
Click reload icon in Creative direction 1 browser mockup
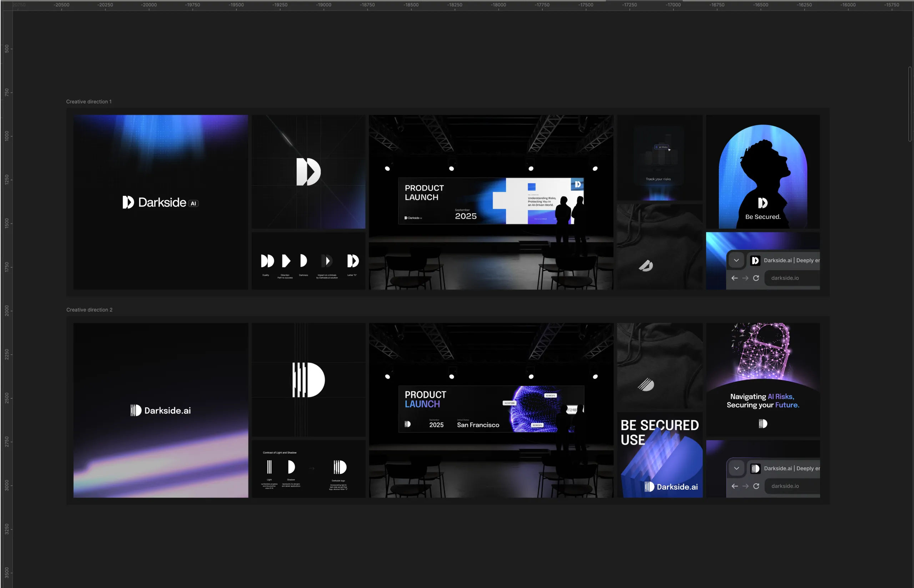pos(755,278)
